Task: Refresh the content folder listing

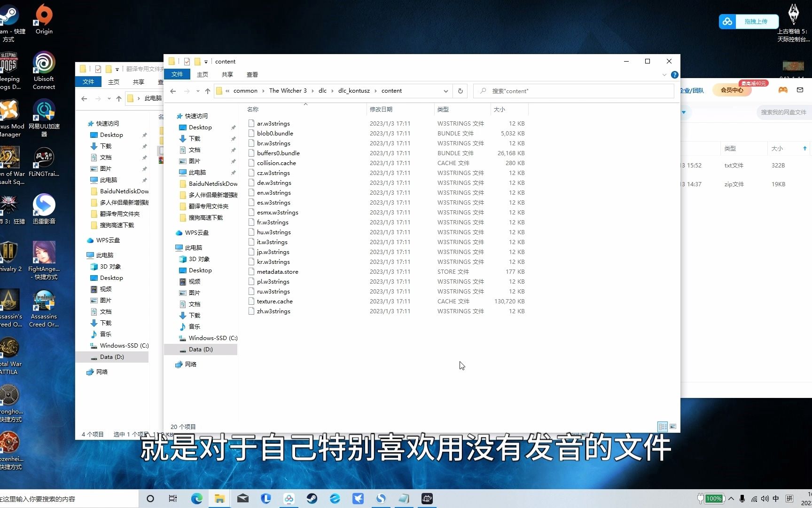Action: [x=461, y=91]
